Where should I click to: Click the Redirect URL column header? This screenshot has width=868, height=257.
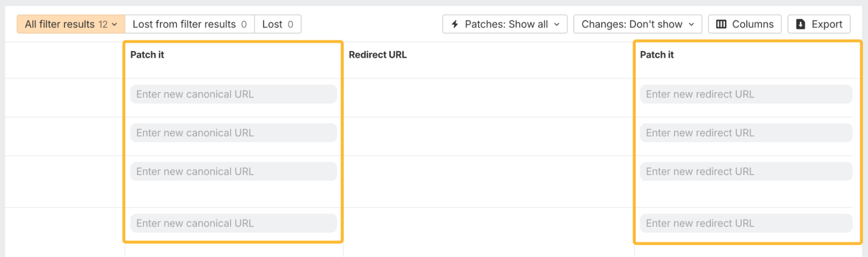tap(377, 55)
